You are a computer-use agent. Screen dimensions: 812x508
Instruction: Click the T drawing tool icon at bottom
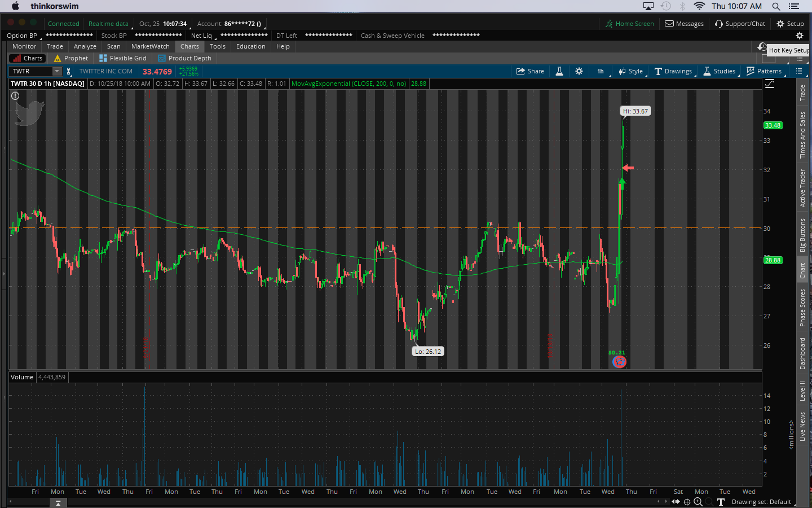tap(721, 502)
